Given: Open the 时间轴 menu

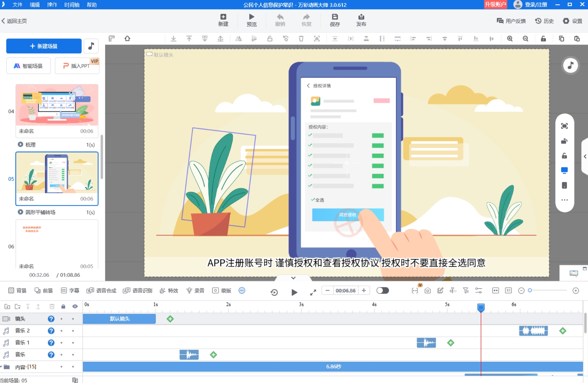Looking at the screenshot, I should pos(72,5).
